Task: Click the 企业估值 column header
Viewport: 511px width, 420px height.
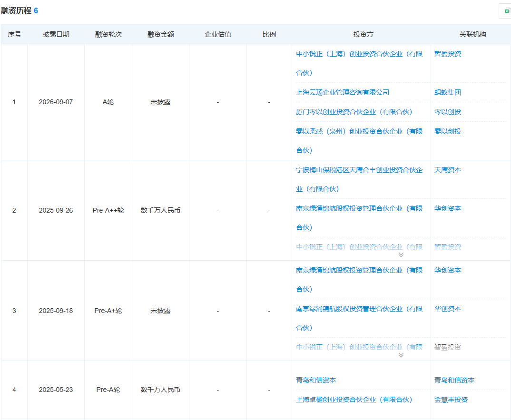Action: tap(218, 35)
